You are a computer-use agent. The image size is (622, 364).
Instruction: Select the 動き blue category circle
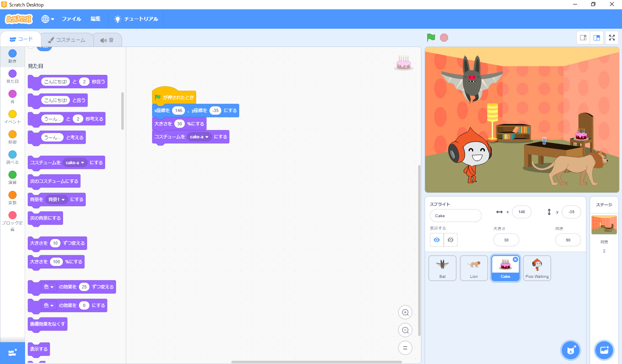(x=13, y=53)
